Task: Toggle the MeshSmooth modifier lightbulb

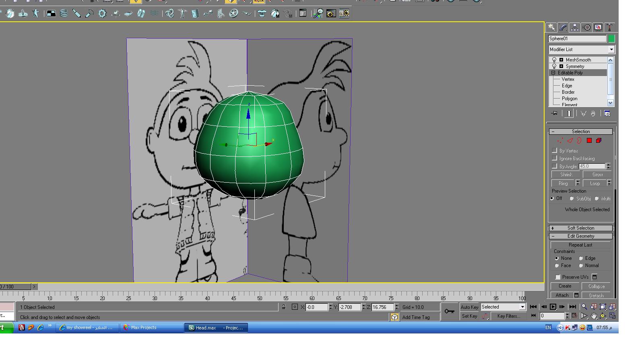Action: (554, 60)
